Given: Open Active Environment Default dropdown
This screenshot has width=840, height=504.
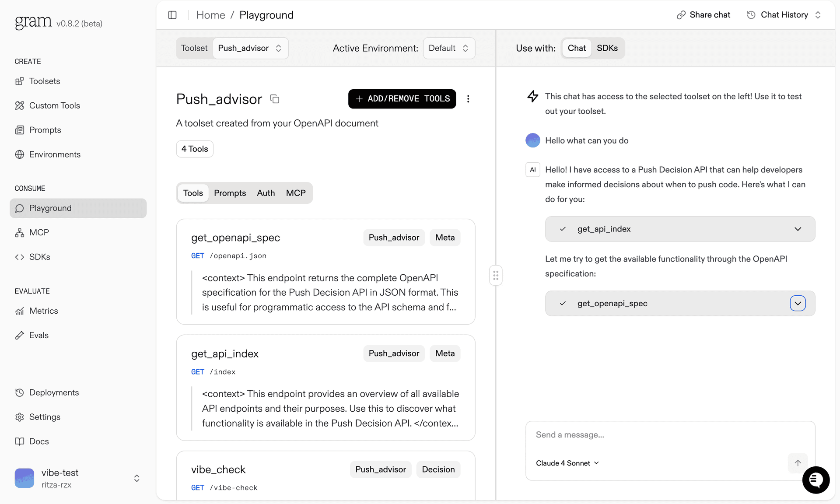Looking at the screenshot, I should click(448, 48).
